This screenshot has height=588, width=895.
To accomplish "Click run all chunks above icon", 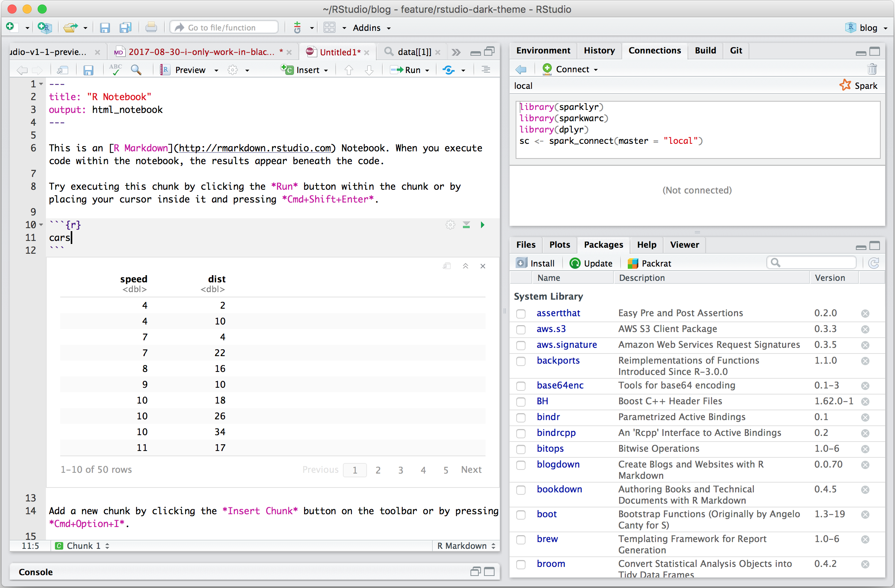I will [x=466, y=225].
